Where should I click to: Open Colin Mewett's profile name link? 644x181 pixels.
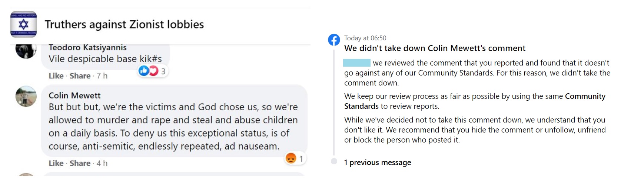(x=74, y=95)
